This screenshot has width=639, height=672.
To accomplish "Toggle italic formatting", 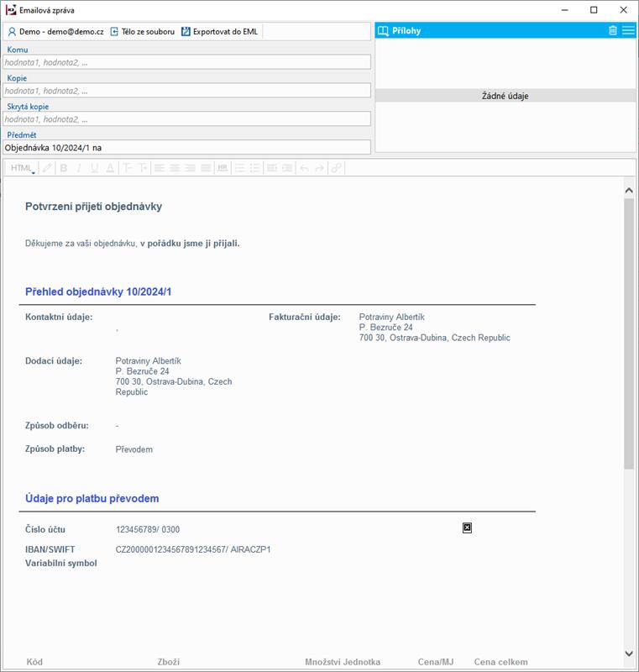I will tap(79, 168).
